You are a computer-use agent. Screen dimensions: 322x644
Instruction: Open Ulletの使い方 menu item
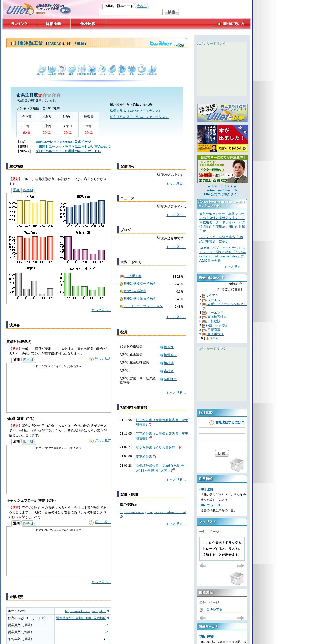pyautogui.click(x=231, y=24)
